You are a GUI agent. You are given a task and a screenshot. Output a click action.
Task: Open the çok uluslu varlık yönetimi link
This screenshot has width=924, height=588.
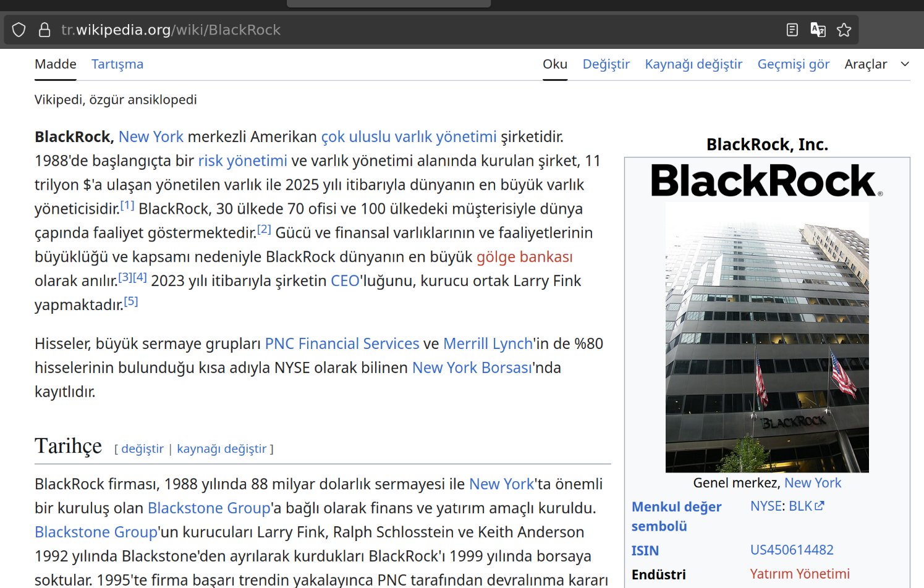409,136
